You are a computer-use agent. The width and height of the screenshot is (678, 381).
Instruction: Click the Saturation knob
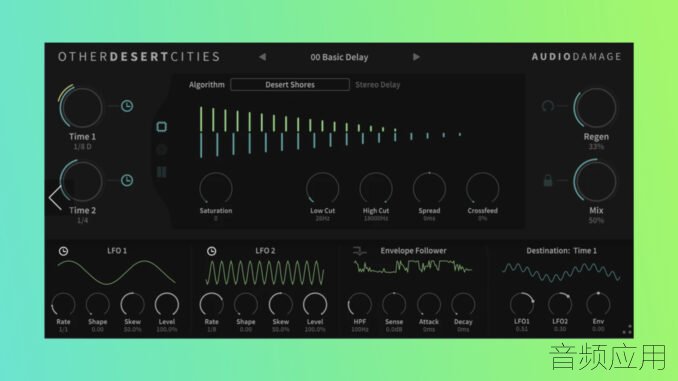216,189
